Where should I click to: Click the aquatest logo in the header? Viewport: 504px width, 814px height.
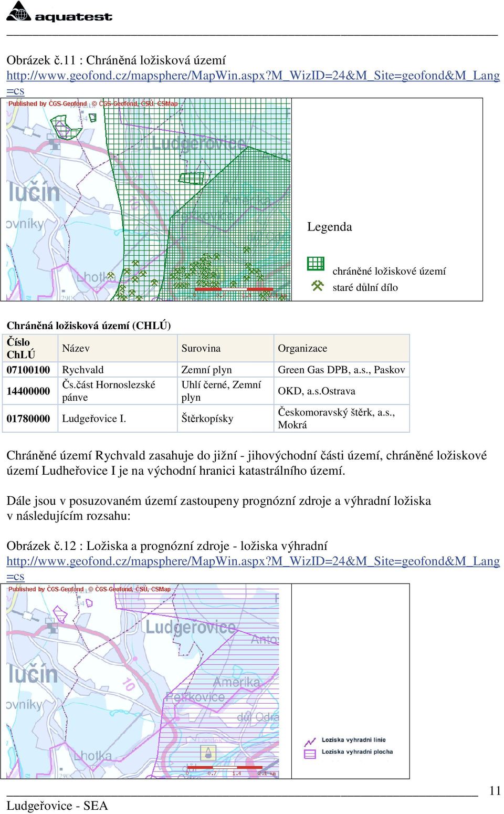tap(59, 12)
